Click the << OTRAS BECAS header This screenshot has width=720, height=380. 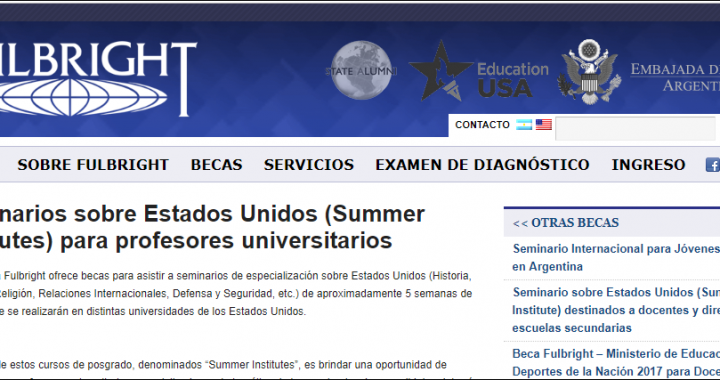tap(566, 223)
